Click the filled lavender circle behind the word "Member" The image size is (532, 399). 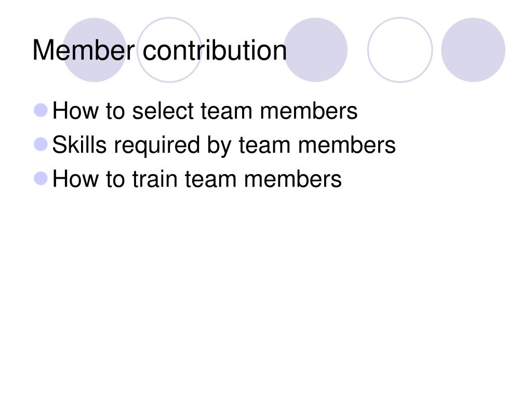click(x=95, y=50)
